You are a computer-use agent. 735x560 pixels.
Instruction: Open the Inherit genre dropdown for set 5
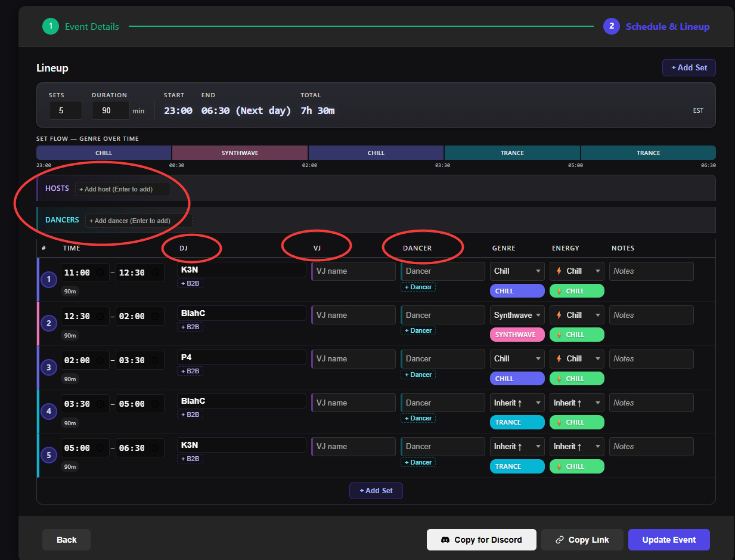coord(517,446)
